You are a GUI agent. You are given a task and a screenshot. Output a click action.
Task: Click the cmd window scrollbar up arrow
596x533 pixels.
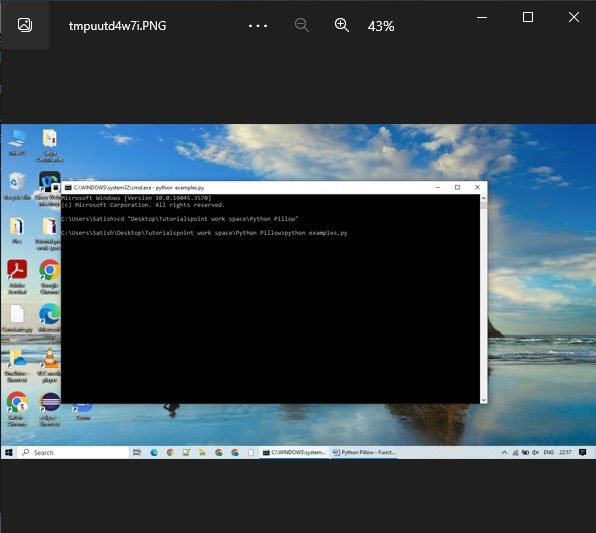(x=483, y=198)
